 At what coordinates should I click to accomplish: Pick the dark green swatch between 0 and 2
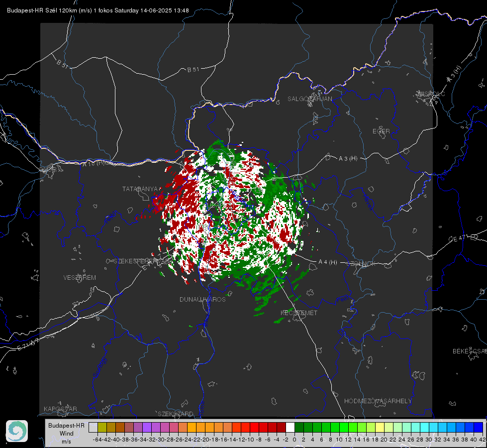point(299,427)
